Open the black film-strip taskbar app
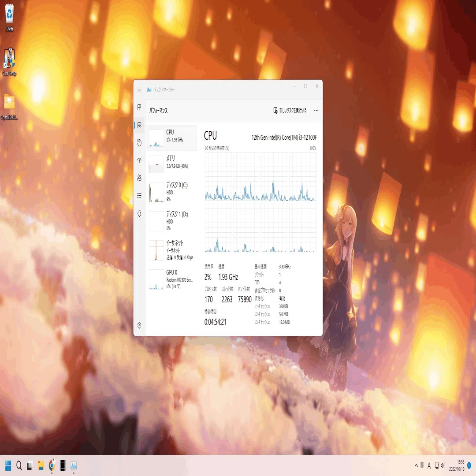Image resolution: width=476 pixels, height=476 pixels. 63,465
